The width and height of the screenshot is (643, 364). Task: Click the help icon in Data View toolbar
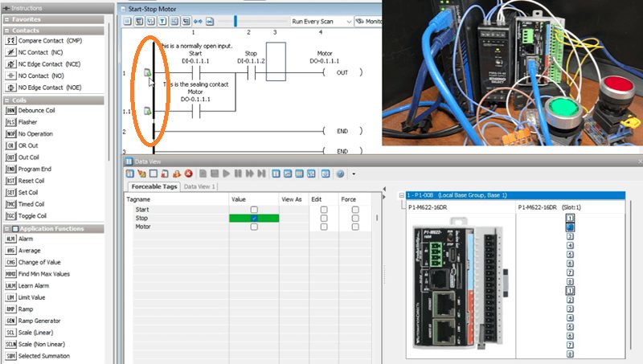341,173
